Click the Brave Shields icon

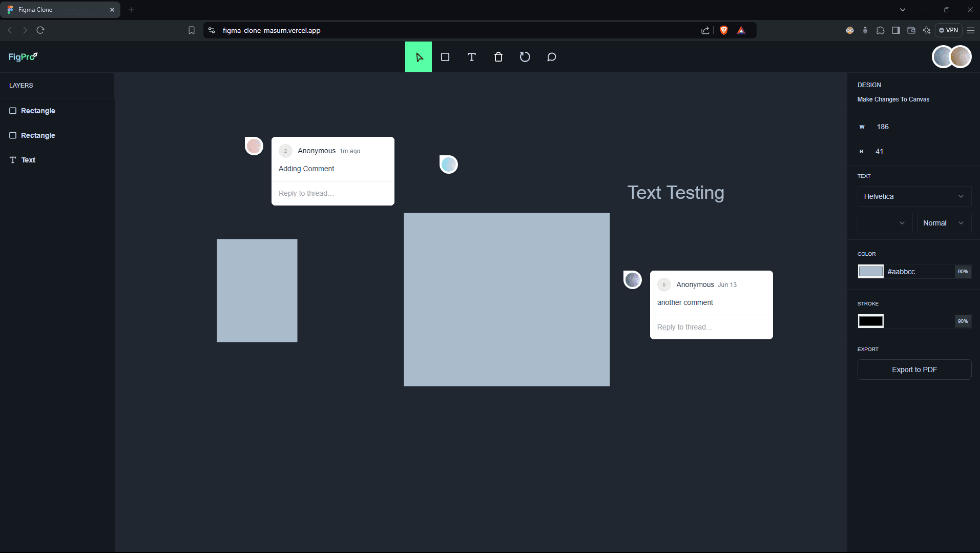click(x=724, y=30)
